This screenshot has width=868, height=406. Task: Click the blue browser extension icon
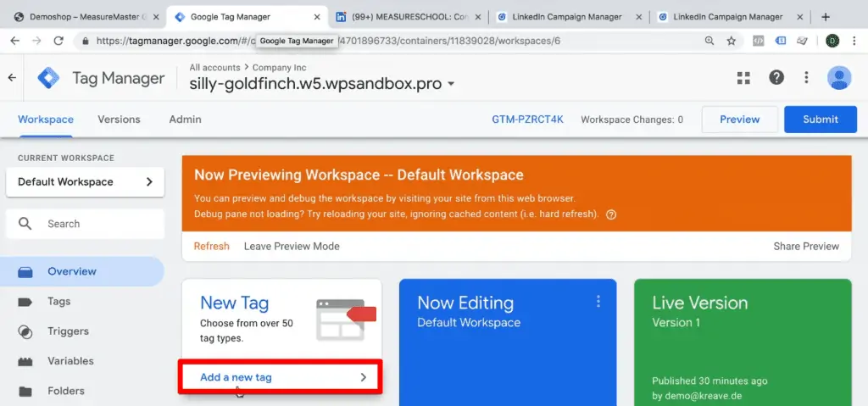[x=781, y=41]
